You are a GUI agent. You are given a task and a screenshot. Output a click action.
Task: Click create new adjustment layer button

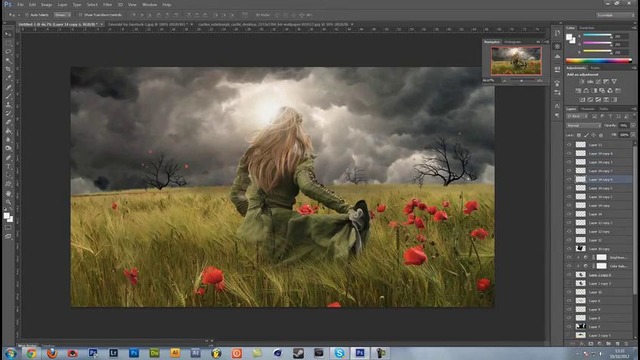click(600, 344)
